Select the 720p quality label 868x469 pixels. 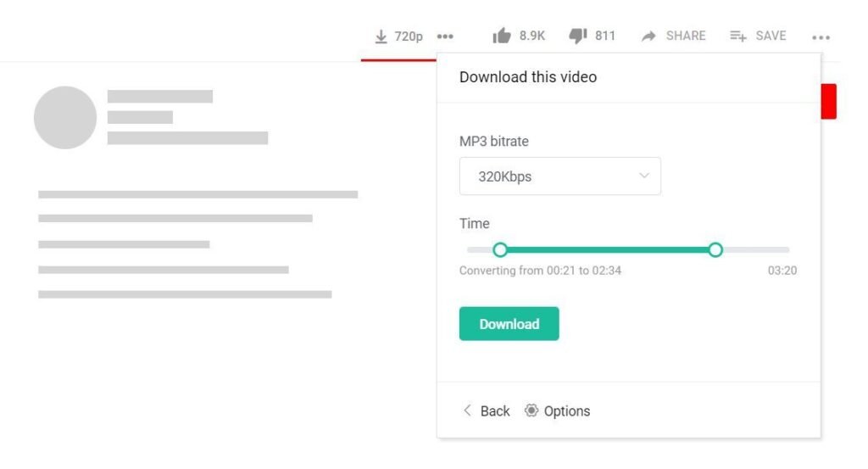409,36
